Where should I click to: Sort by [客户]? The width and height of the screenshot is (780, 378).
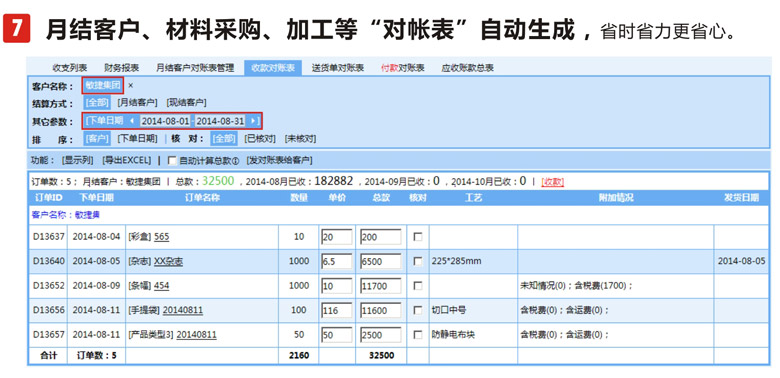(x=97, y=139)
